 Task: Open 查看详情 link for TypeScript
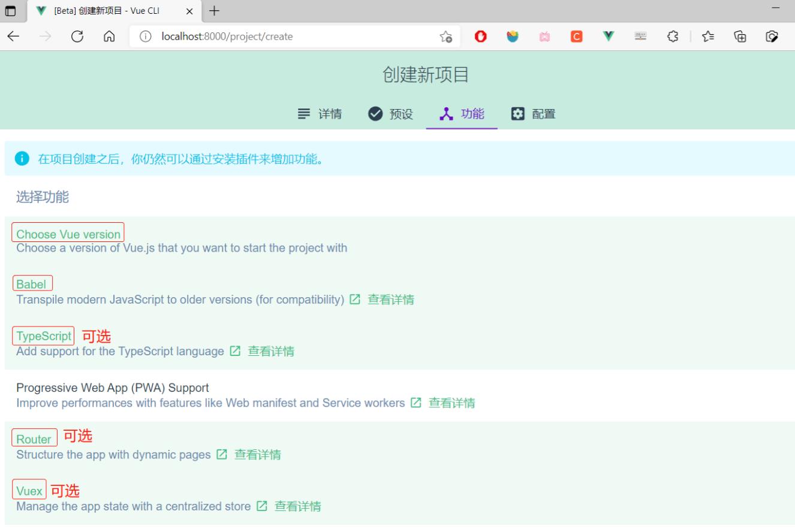tap(271, 351)
